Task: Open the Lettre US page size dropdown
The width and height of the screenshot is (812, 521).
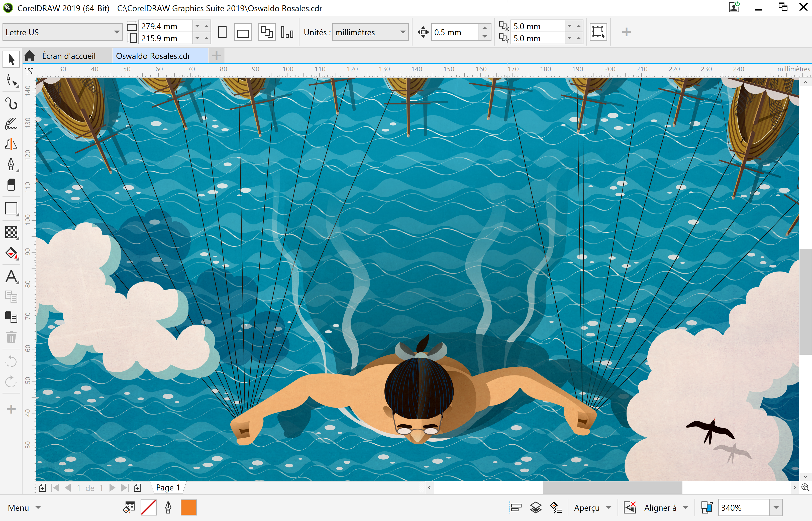Action: click(117, 32)
